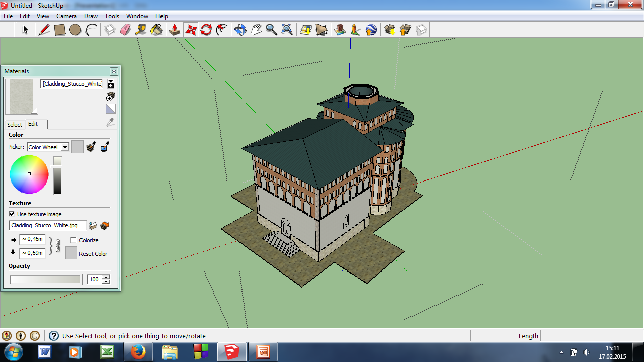
Task: Uncheck Use texture image checkbox
Action: (12, 214)
